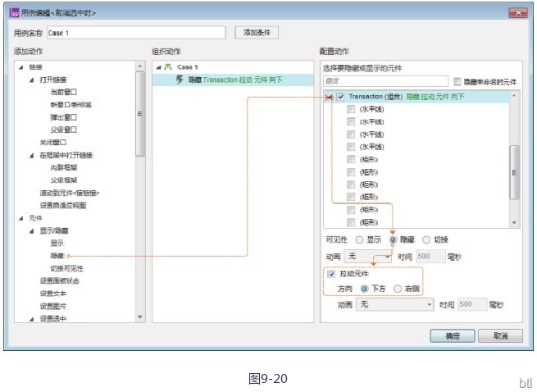Select 新窗口/新标签 action
Image resolution: width=537 pixels, height=392 pixels.
click(x=71, y=104)
